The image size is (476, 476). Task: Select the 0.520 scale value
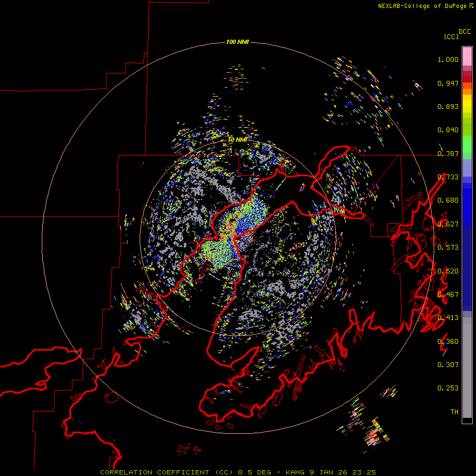[x=448, y=271]
